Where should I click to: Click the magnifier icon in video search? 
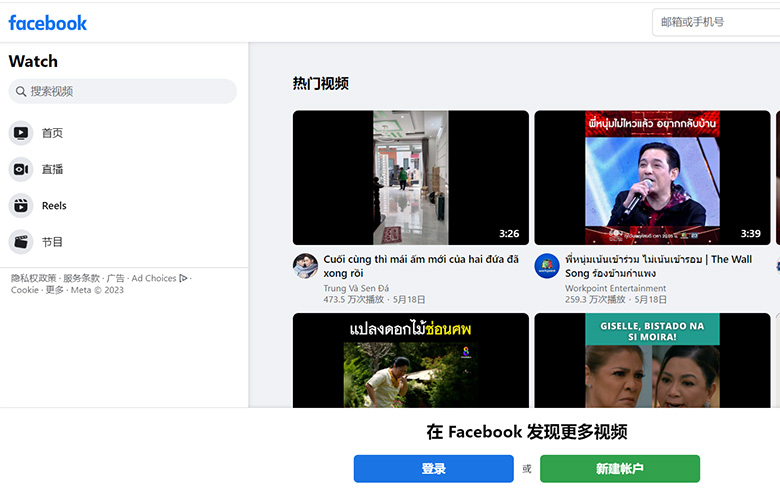tap(21, 92)
